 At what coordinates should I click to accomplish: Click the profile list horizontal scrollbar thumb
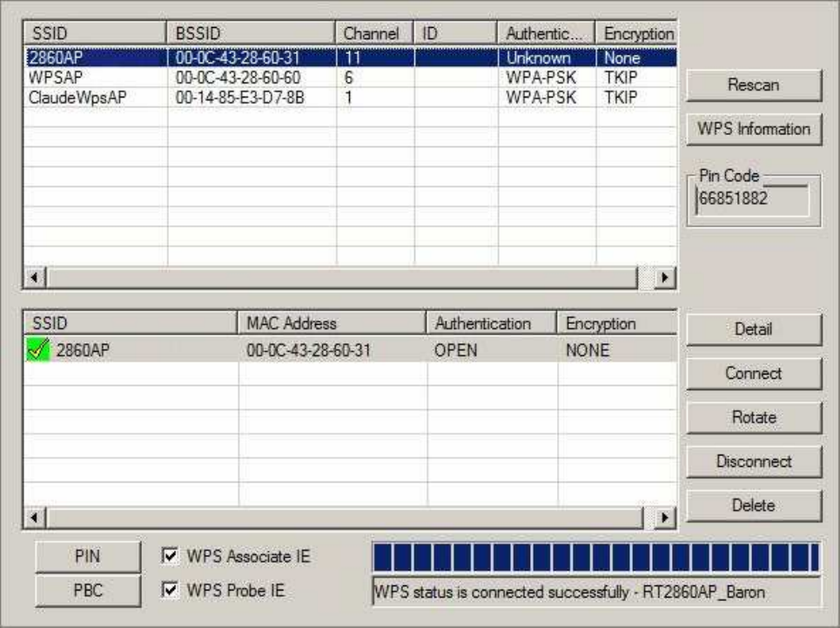[x=345, y=517]
